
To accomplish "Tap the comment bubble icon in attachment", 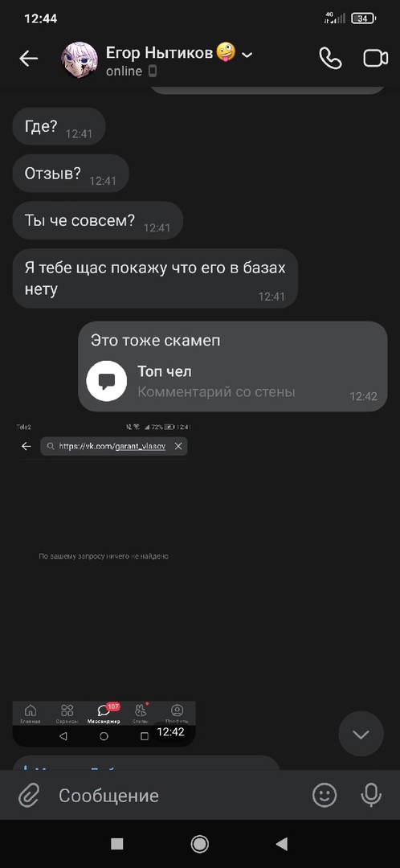I will [107, 381].
